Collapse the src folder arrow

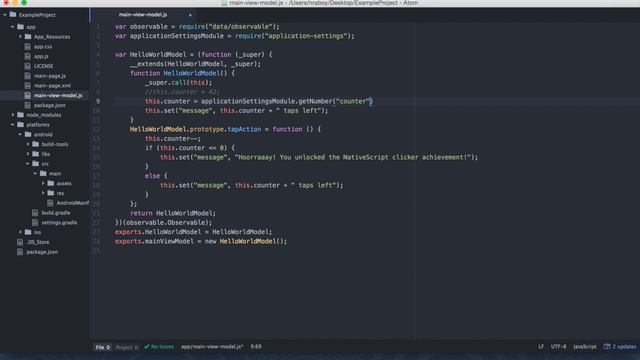28,164
